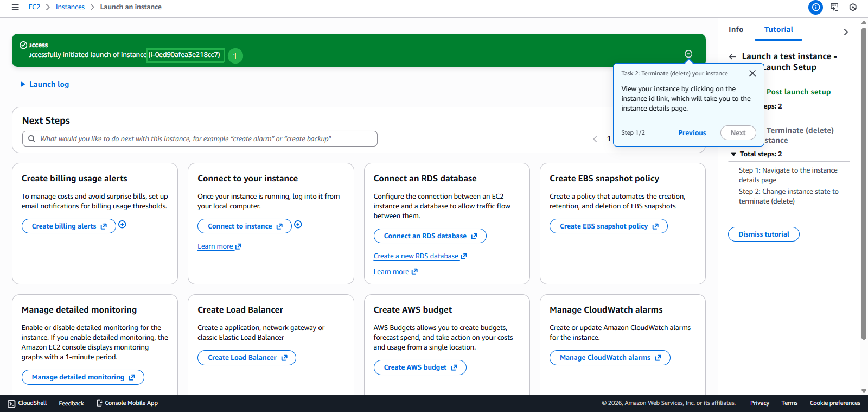The image size is (868, 412).
Task: Dismiss the green success banner icon
Action: (x=688, y=54)
